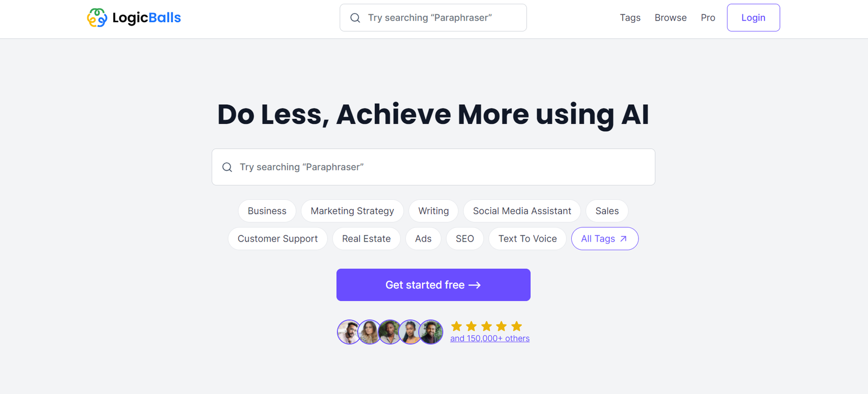Open the 'and 150,000+ others' link
This screenshot has width=868, height=394.
pyautogui.click(x=490, y=339)
